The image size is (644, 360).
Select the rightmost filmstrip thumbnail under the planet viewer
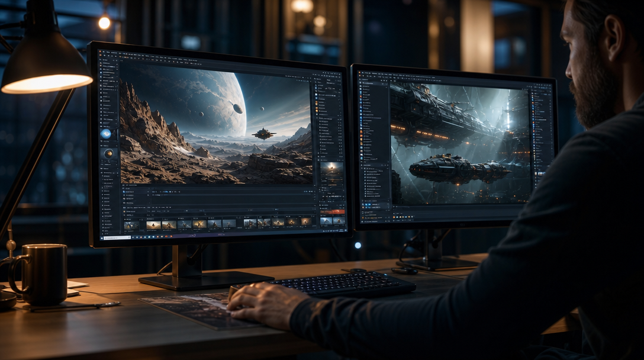point(305,222)
